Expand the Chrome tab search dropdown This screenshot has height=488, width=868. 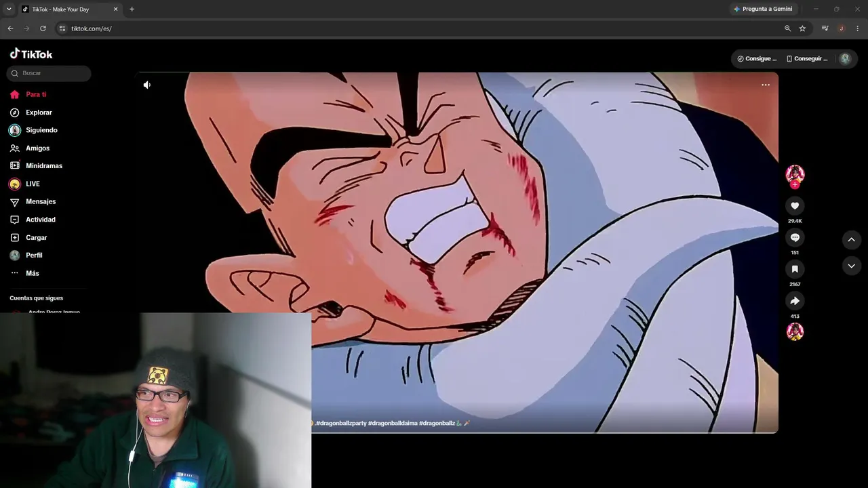9,9
